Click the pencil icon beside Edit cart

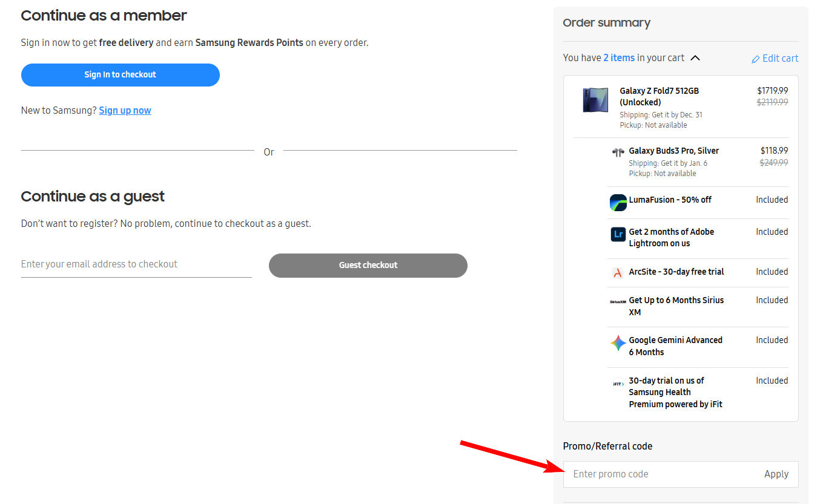[755, 59]
